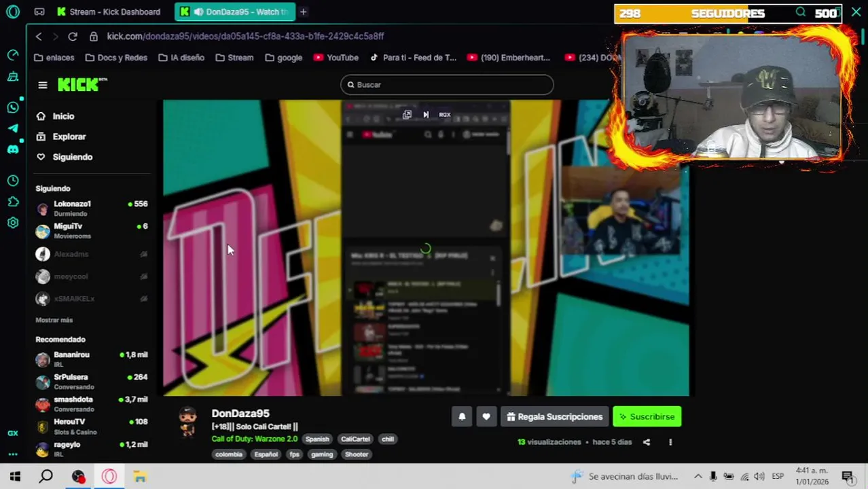Expand followed list with Mostrar más

pyautogui.click(x=54, y=320)
